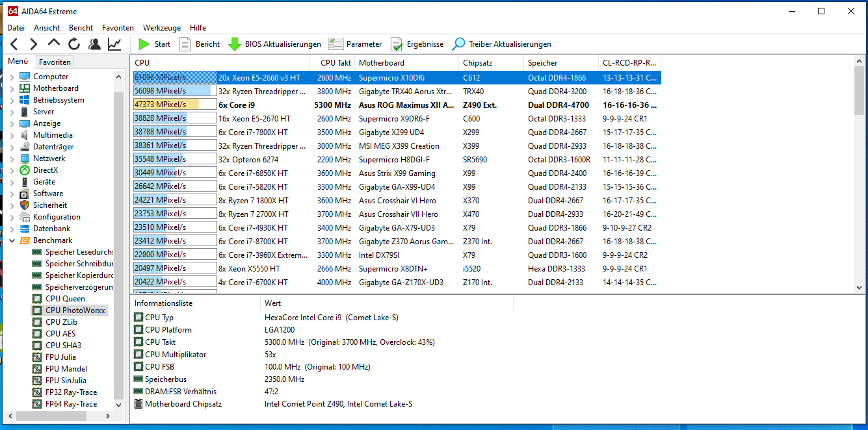
Task: Open the Werkzeuge menu
Action: (x=162, y=28)
